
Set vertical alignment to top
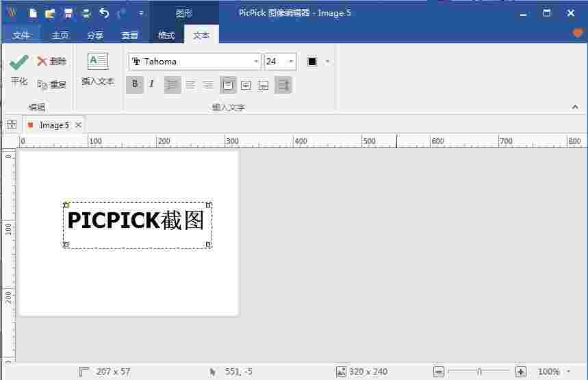(228, 85)
